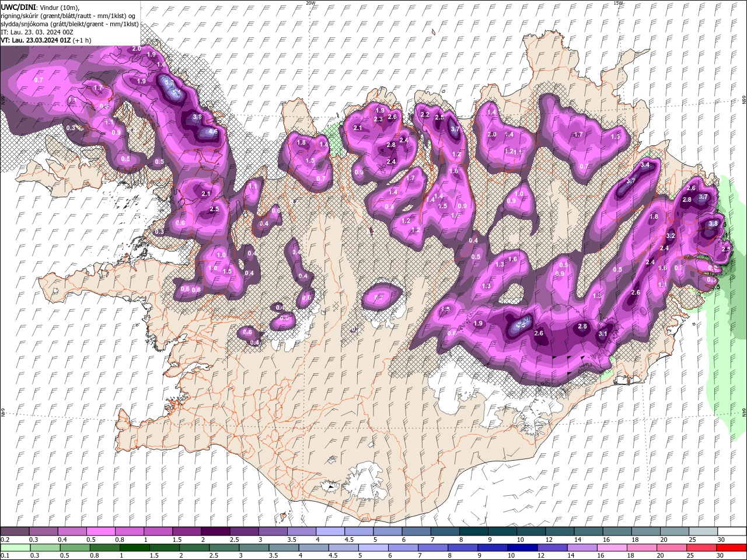Image resolution: width=747 pixels, height=560 pixels.
Task: Select the white upper legend swatch after 30
Action: coord(732,531)
